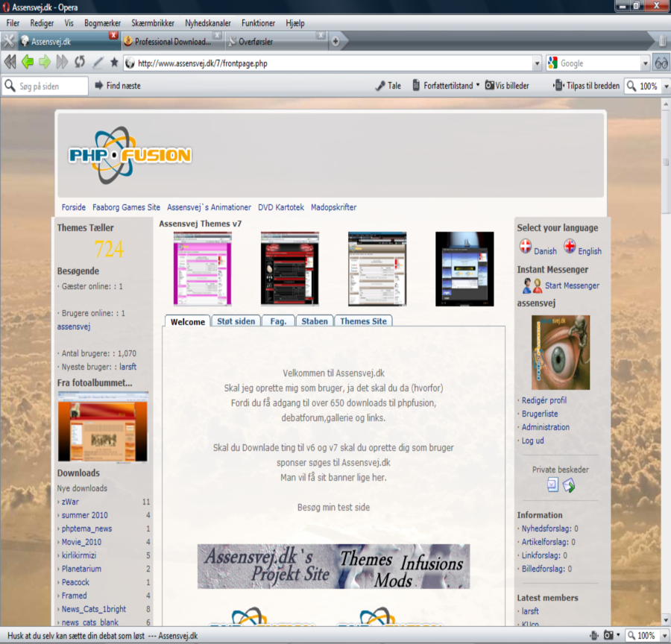Click the rewind navigation button
671x644 pixels.
[x=10, y=63]
